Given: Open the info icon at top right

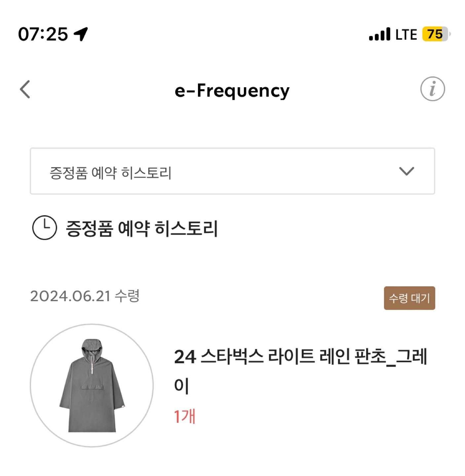Looking at the screenshot, I should 432,89.
